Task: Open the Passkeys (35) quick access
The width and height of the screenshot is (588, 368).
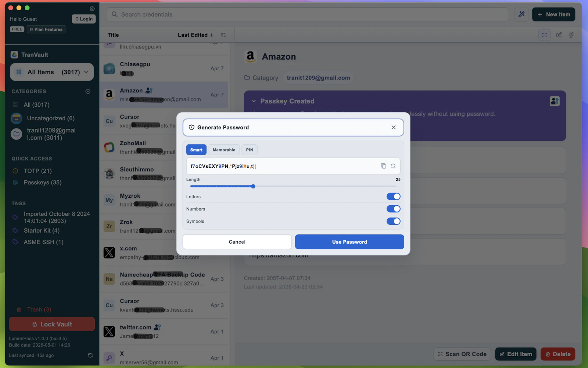Action: 42,183
